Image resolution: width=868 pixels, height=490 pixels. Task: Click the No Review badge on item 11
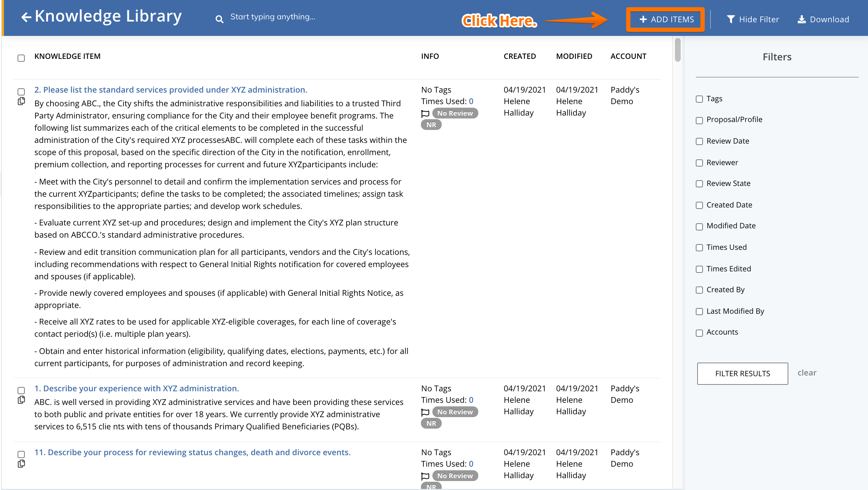[455, 476]
